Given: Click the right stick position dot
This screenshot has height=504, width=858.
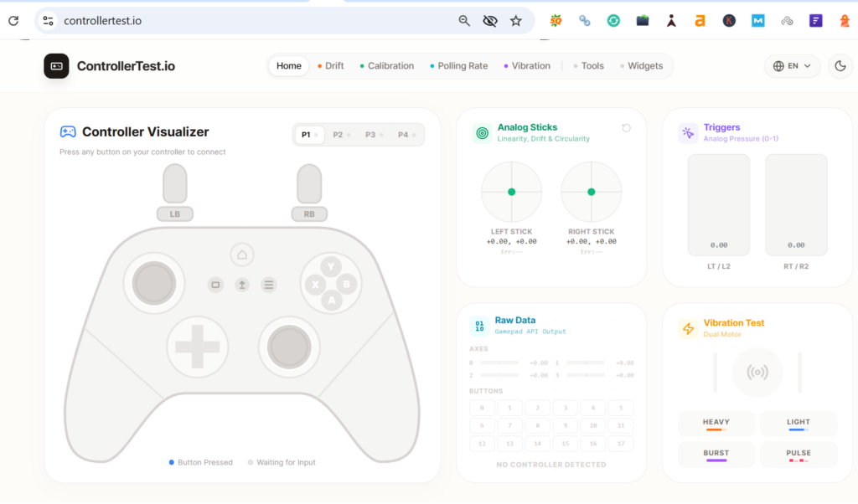Looking at the screenshot, I should (x=591, y=192).
